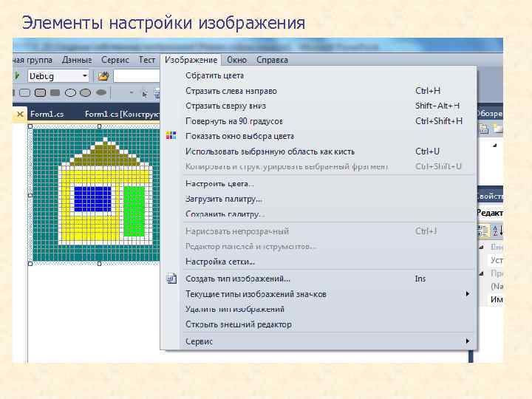Click the find-in-files binoculars folder icon
The width and height of the screenshot is (532, 399).
[103, 76]
